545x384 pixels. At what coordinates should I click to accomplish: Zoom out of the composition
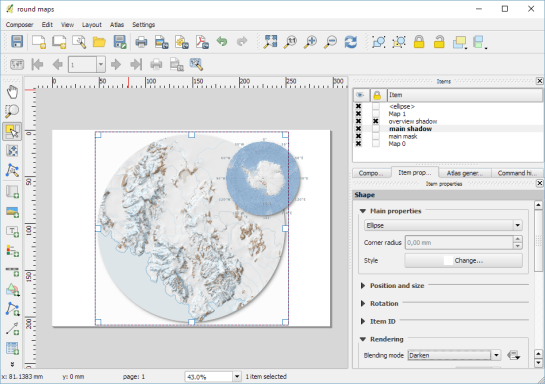click(x=331, y=42)
